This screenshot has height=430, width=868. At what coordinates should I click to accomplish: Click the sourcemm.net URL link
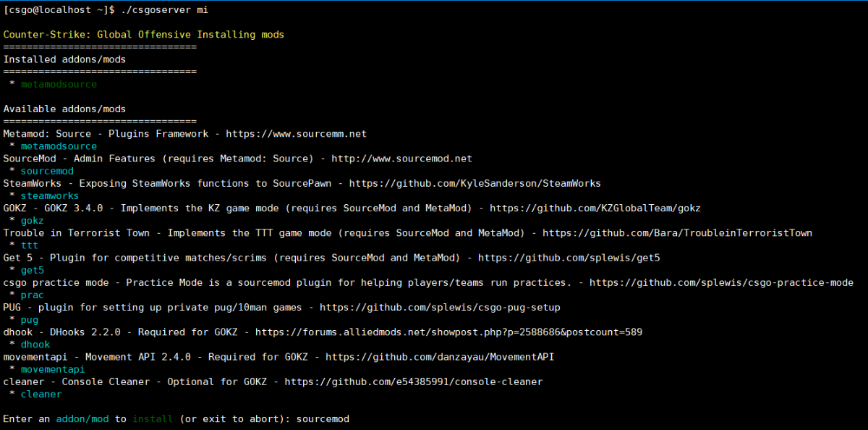[296, 134]
